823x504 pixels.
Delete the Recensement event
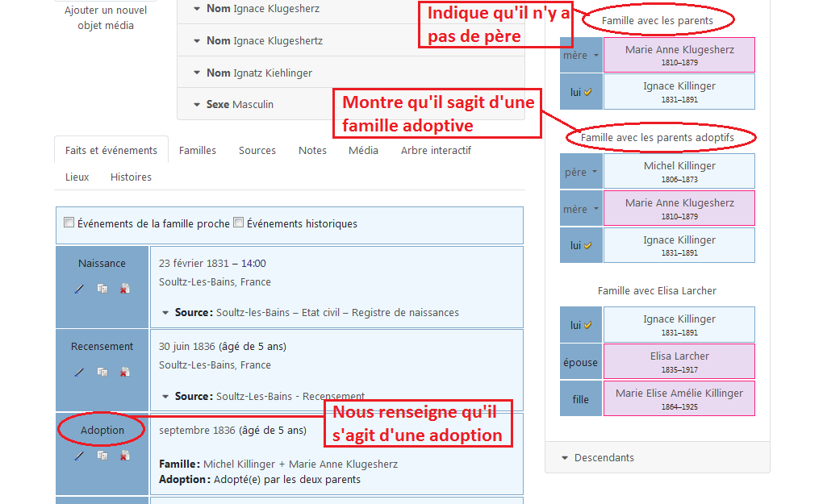(124, 372)
